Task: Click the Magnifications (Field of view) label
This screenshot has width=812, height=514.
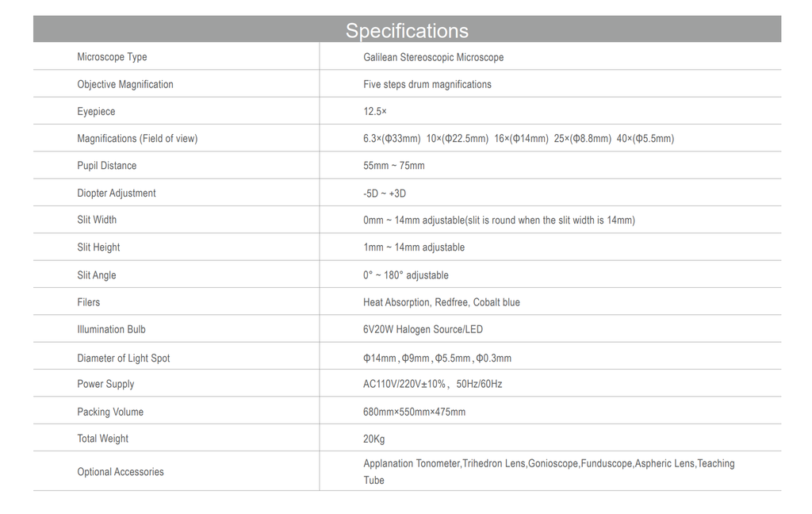Action: pos(137,139)
